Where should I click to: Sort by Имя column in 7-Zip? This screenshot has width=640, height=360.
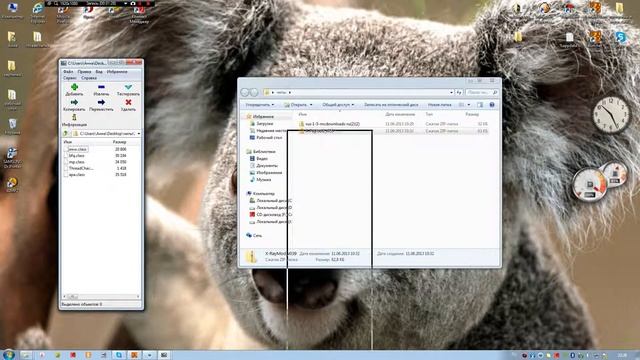point(67,142)
